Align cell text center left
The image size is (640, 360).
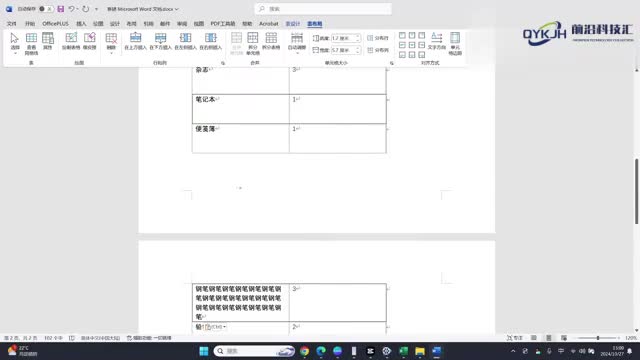[402, 45]
